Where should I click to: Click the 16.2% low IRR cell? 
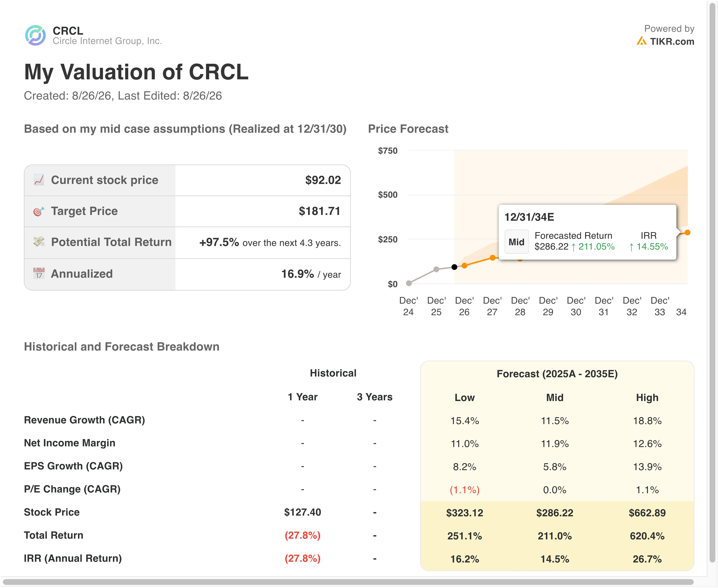tap(464, 559)
